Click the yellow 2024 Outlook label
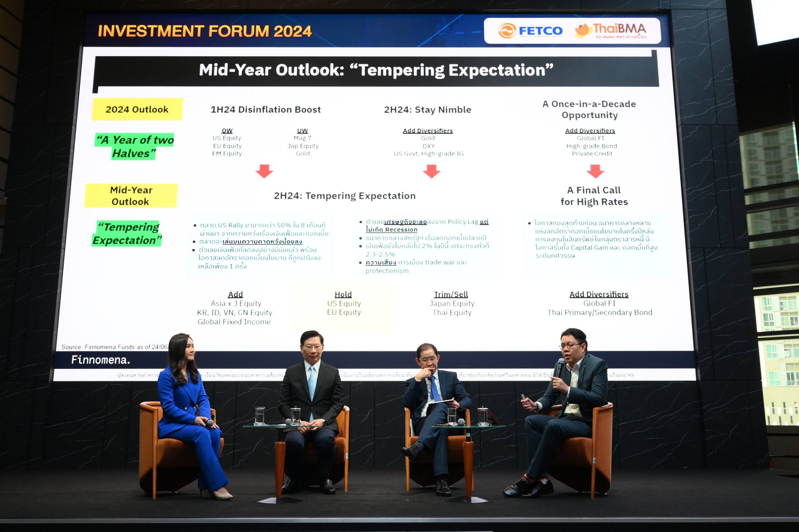This screenshot has width=799, height=532. coord(137,109)
